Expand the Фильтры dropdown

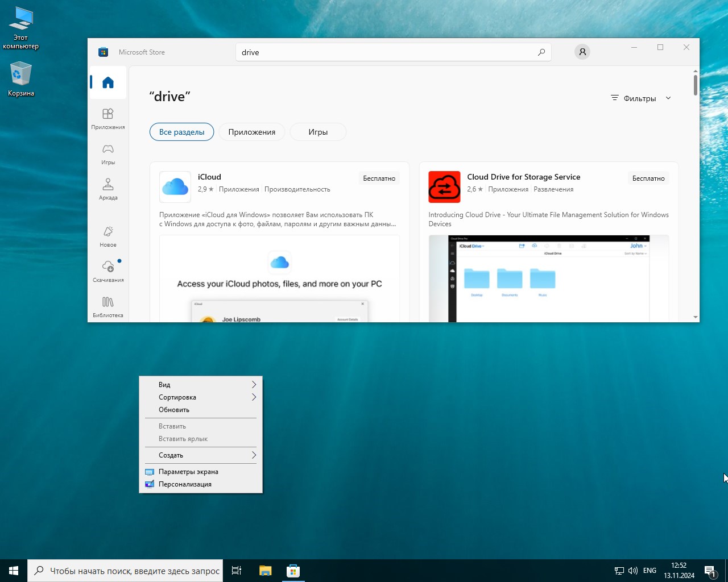coord(641,98)
